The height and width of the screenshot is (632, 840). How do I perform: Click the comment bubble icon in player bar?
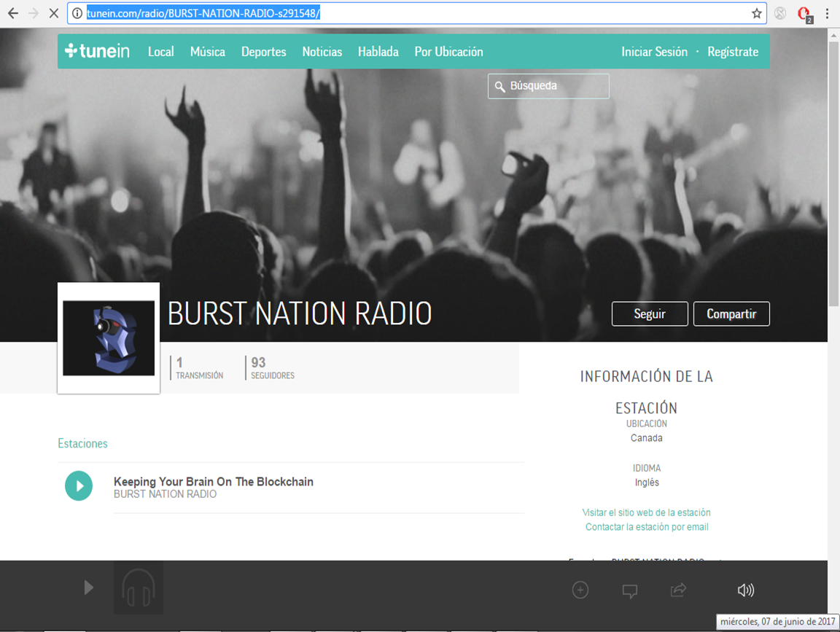(629, 590)
